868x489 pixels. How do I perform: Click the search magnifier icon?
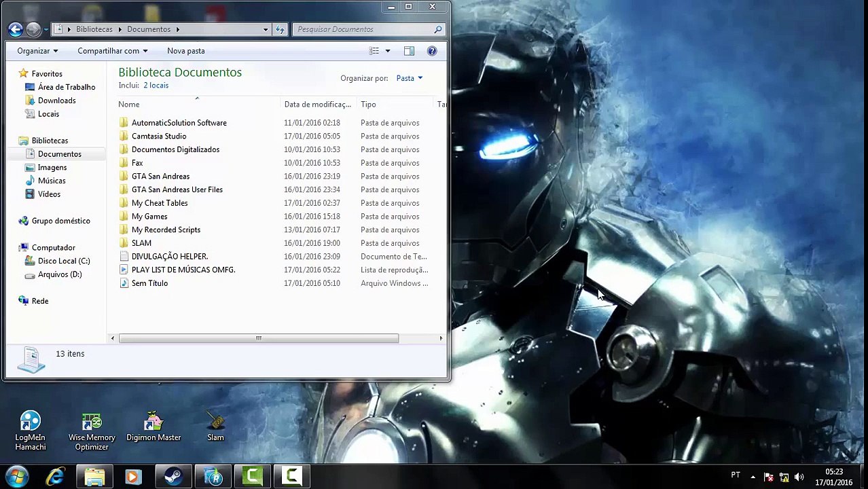(x=438, y=29)
